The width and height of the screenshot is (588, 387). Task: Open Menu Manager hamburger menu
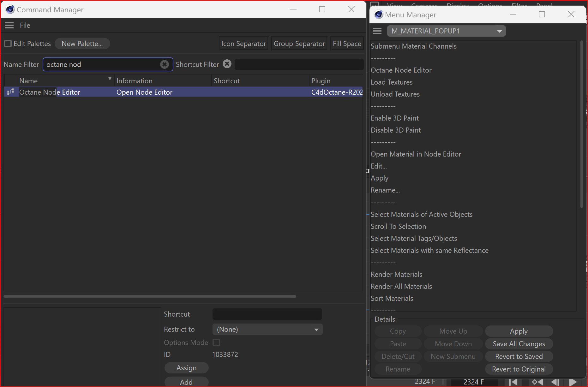[377, 31]
